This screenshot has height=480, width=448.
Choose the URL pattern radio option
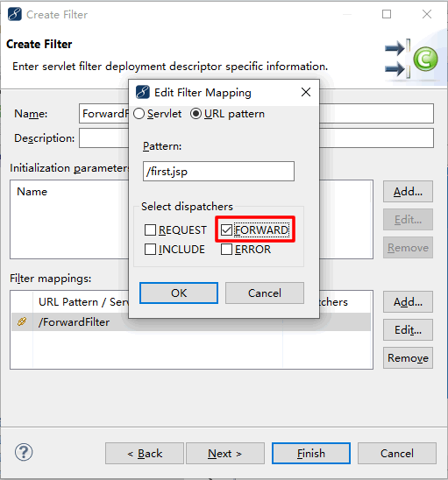pos(196,114)
